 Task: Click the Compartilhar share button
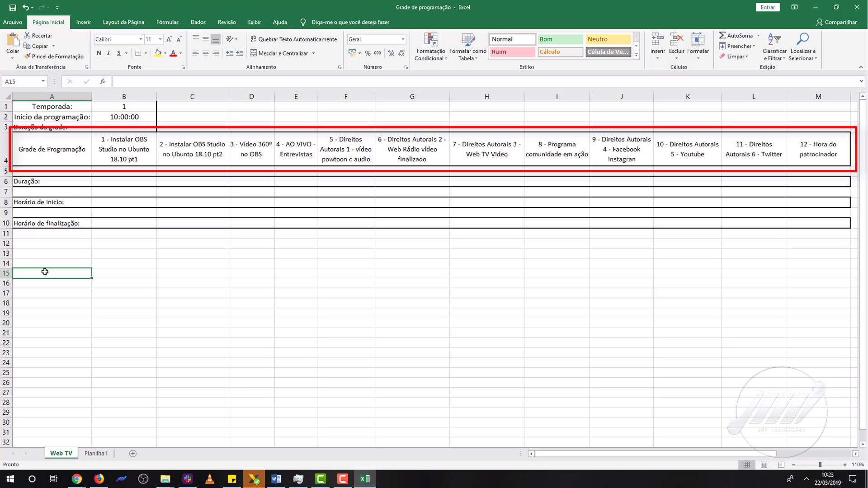tap(836, 22)
